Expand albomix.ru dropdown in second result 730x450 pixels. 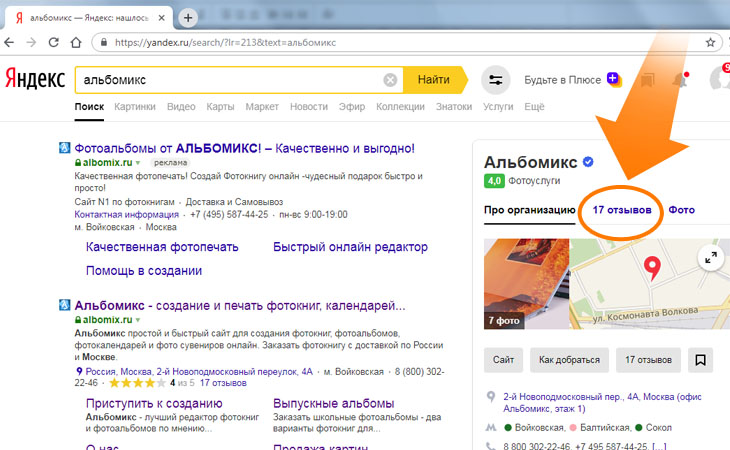(138, 320)
